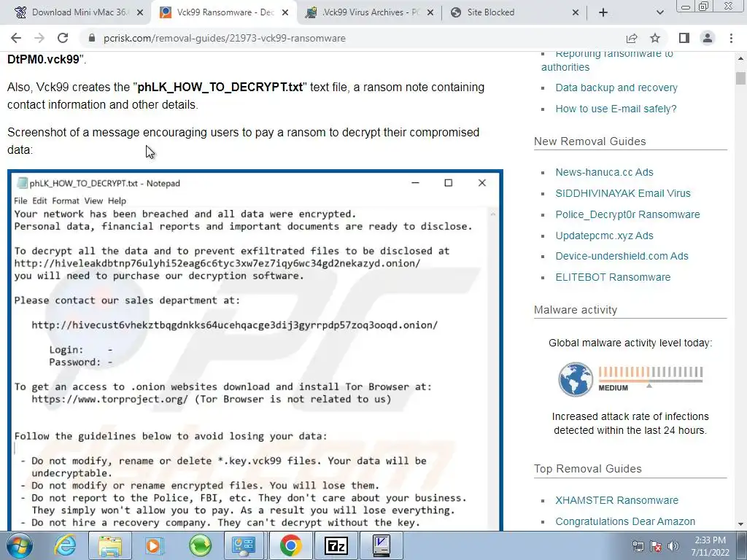Viewport: 747px width, 560px height.
Task: Click the page vertical scrollbar thumb
Action: pyautogui.click(x=740, y=78)
